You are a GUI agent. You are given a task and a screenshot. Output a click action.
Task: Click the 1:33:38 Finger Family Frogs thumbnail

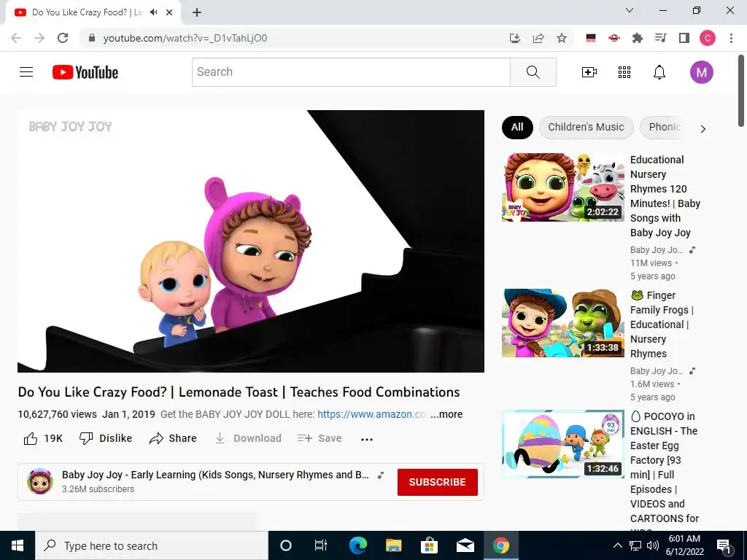(x=562, y=323)
